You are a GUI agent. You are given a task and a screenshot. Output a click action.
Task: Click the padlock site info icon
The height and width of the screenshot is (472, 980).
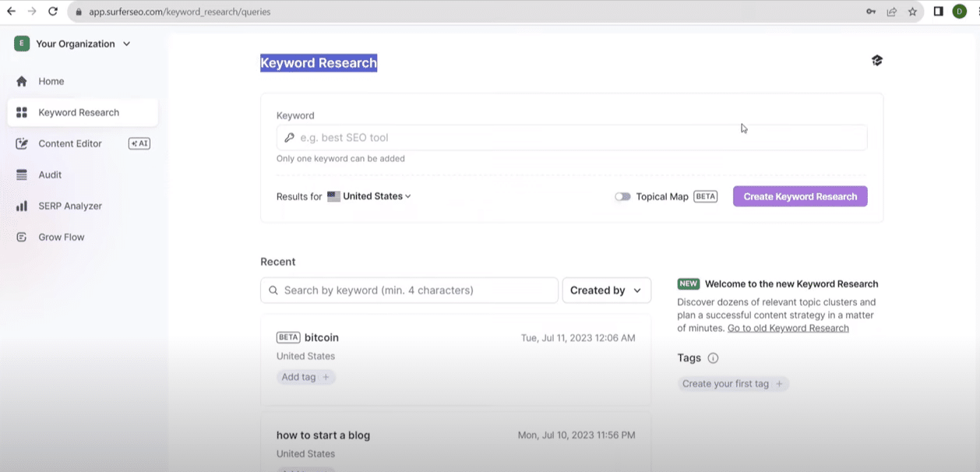click(x=78, y=12)
